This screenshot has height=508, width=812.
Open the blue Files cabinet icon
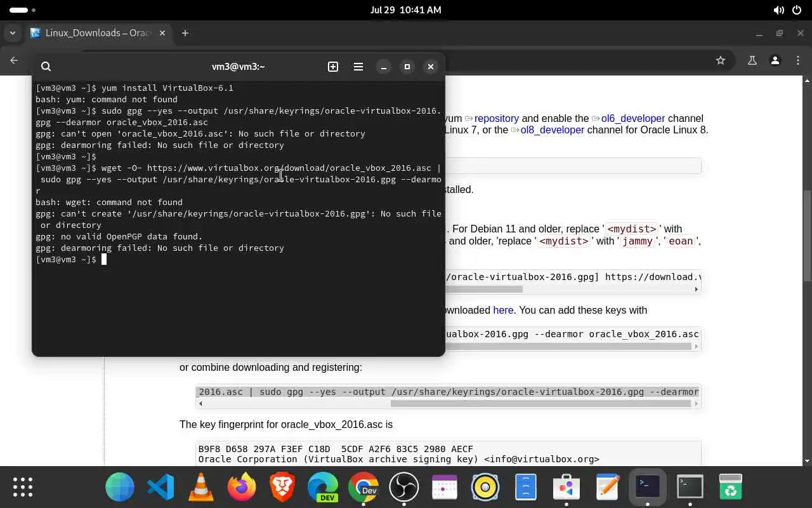526,487
